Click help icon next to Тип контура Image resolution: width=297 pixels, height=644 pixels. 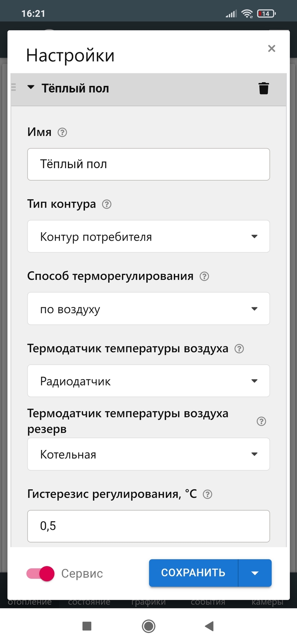(107, 205)
